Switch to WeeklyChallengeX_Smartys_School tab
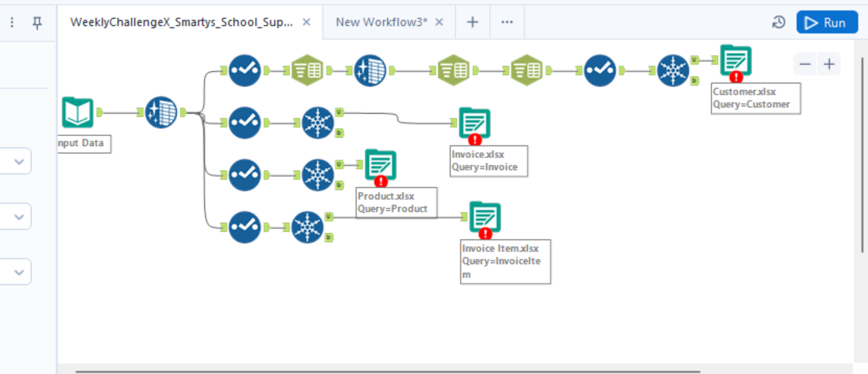This screenshot has width=868, height=374. (x=181, y=22)
